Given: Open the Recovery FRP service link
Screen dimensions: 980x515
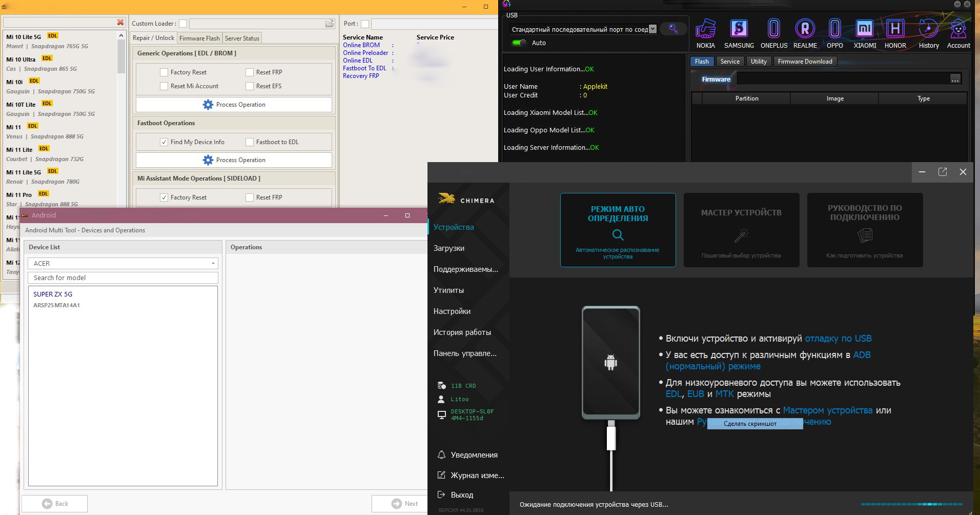Looking at the screenshot, I should coord(361,76).
